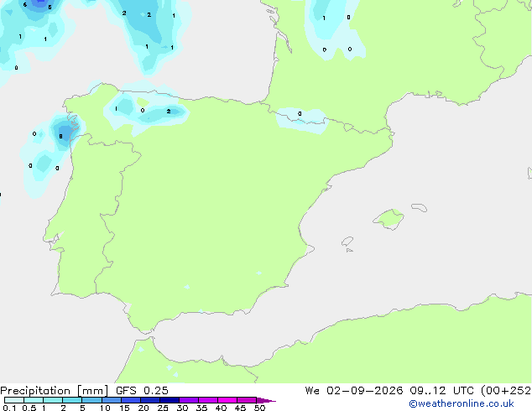Pick the 45–50 mm legend swatch
This screenshot has height=411, width=532.
(247, 400)
